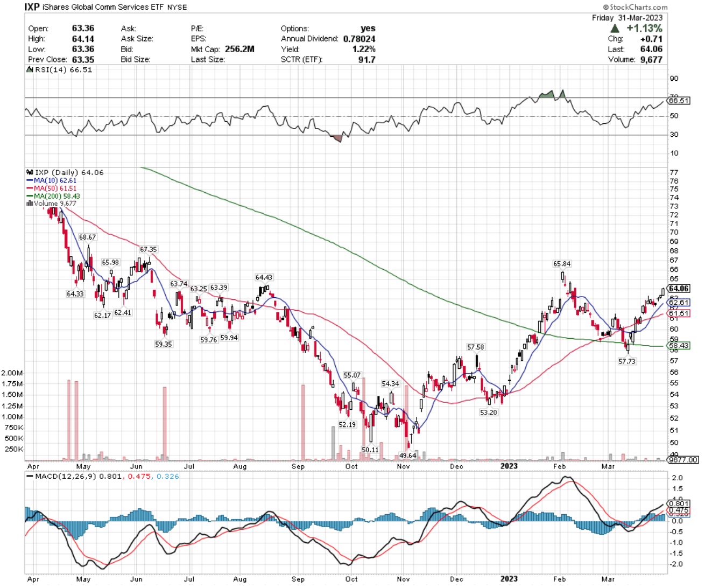The height and width of the screenshot is (588, 705).
Task: Click the 54.34 price annotation
Action: pos(390,383)
